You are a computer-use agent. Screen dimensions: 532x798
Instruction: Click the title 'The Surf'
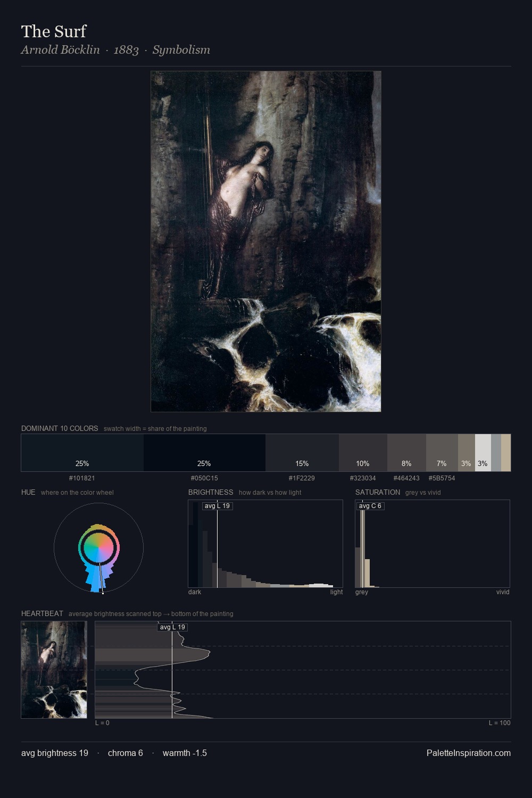tap(54, 31)
